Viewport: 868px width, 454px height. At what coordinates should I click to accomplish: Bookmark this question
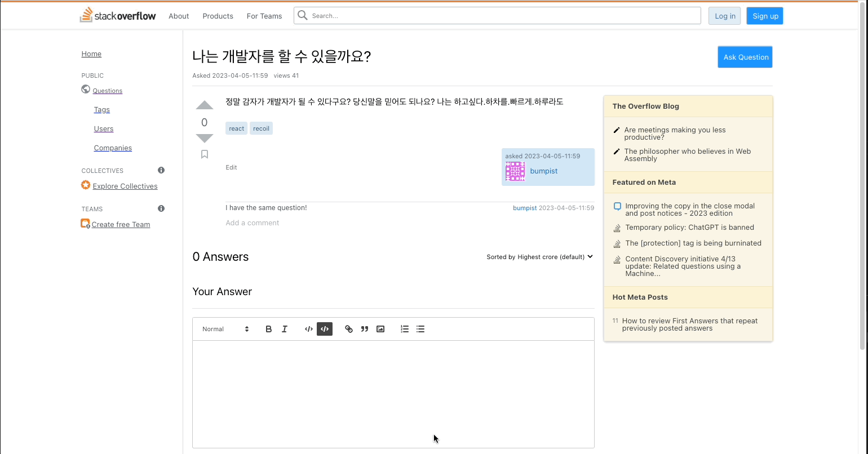[x=205, y=154]
